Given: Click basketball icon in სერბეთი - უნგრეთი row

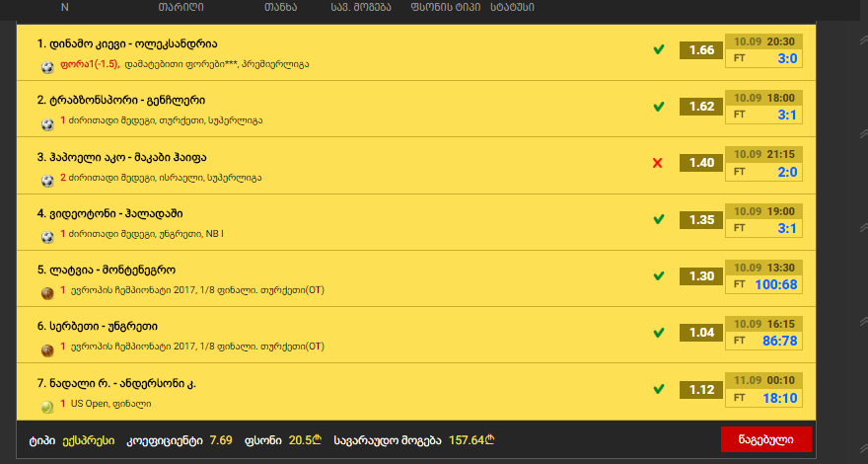Looking at the screenshot, I should click(x=47, y=350).
